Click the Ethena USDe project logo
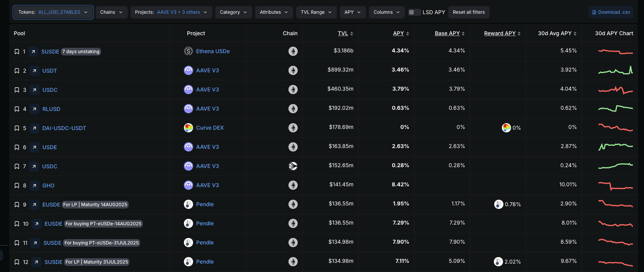The image size is (644, 272). (x=188, y=51)
